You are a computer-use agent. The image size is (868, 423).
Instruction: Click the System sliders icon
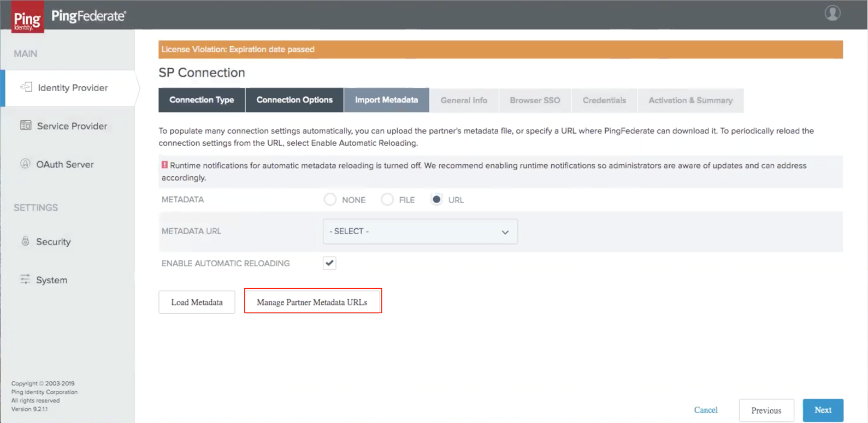[25, 279]
